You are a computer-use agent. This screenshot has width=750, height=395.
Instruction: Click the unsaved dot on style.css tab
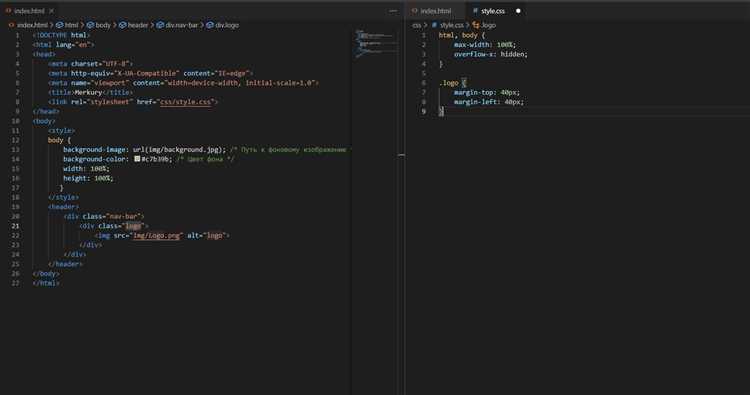click(x=518, y=11)
